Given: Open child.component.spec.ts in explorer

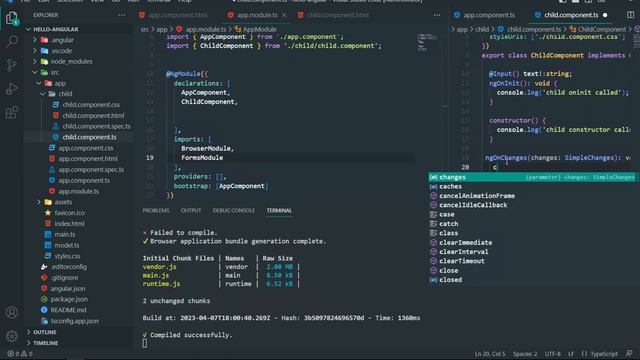Looking at the screenshot, I should click(96, 126).
